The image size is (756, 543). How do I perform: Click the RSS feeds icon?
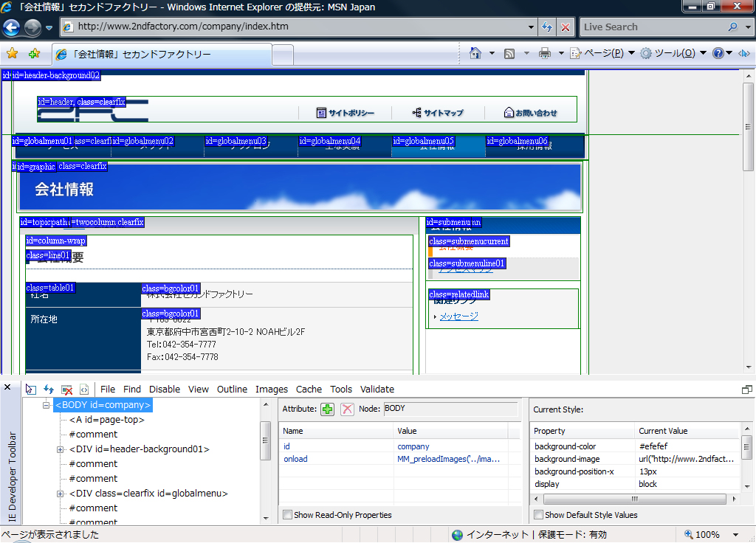[509, 53]
